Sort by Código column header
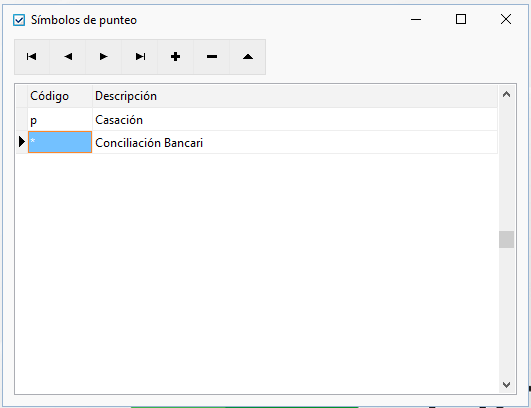Image resolution: width=531 pixels, height=408 pixels. coord(60,96)
